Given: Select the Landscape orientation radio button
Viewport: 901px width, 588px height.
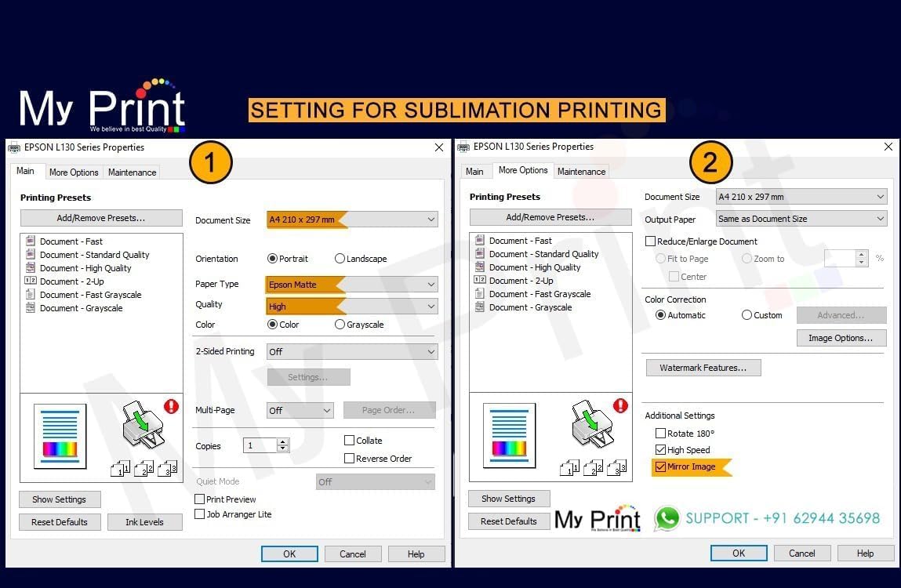Looking at the screenshot, I should [340, 259].
